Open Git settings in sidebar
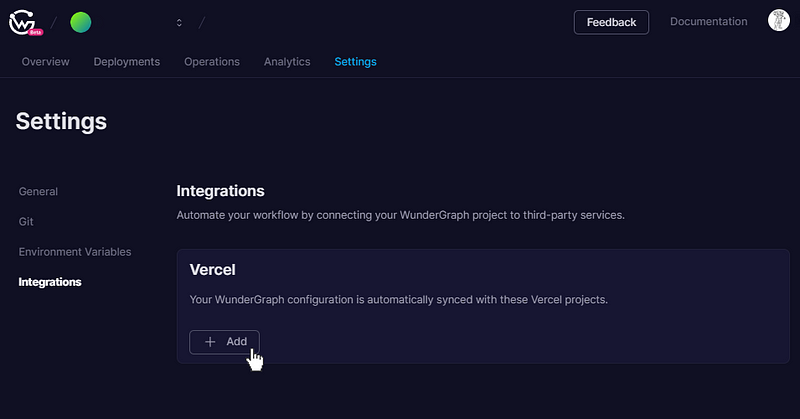The height and width of the screenshot is (419, 800). point(26,221)
